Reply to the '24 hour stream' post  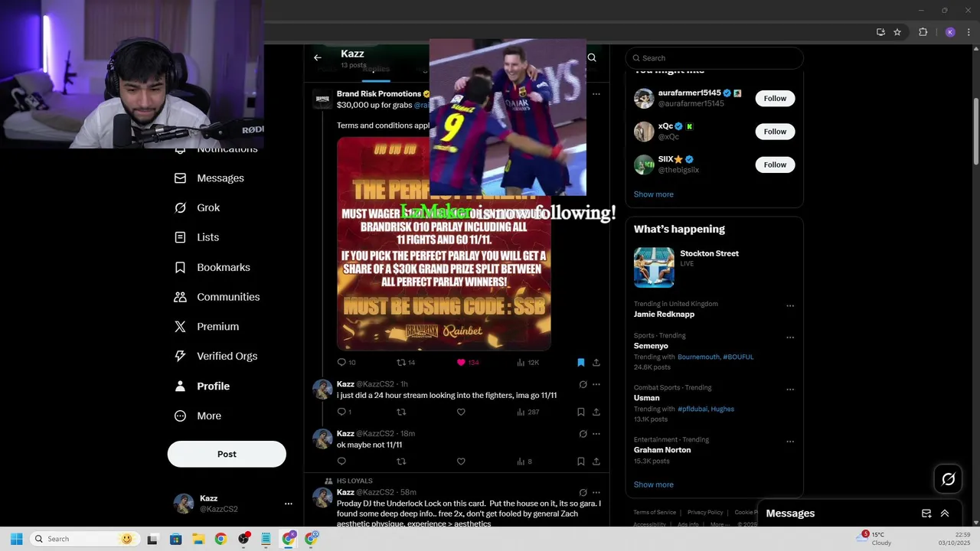344,412
